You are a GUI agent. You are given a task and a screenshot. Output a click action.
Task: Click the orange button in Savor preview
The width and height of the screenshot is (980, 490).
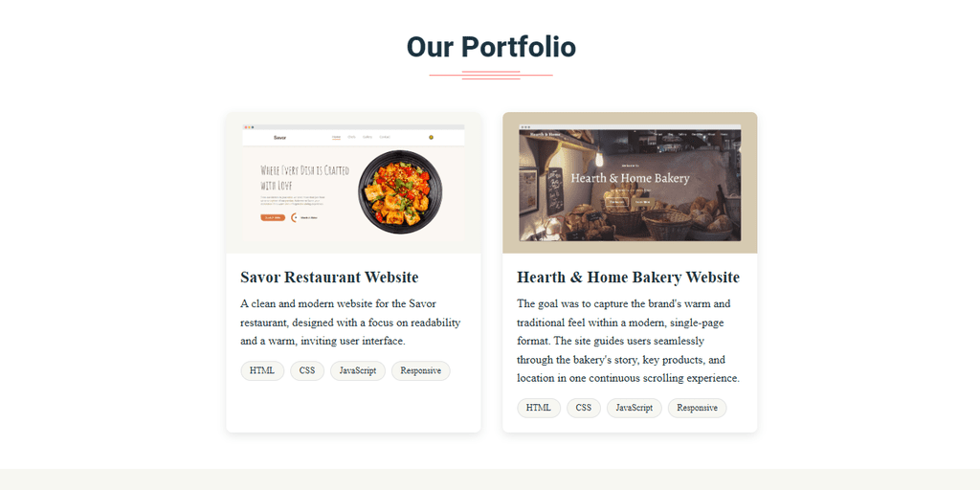point(273,217)
